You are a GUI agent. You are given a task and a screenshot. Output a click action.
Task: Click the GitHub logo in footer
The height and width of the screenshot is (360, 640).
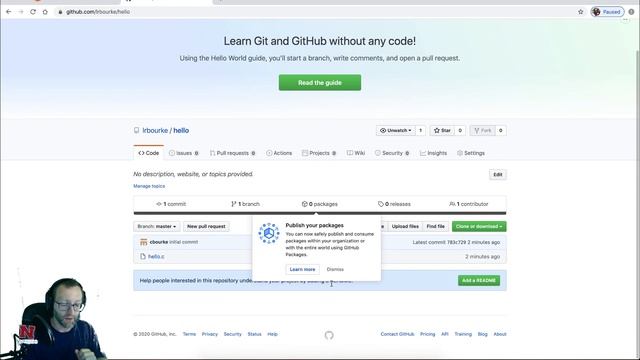tap(329, 335)
